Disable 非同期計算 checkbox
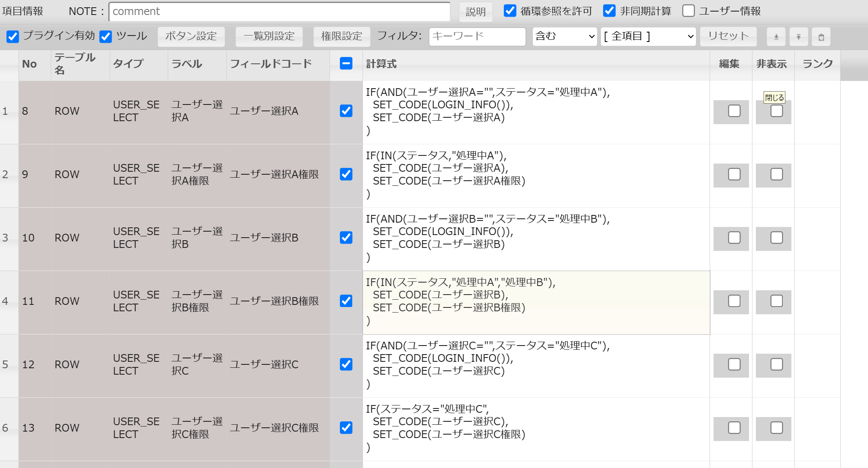This screenshot has height=468, width=868. 609,11
